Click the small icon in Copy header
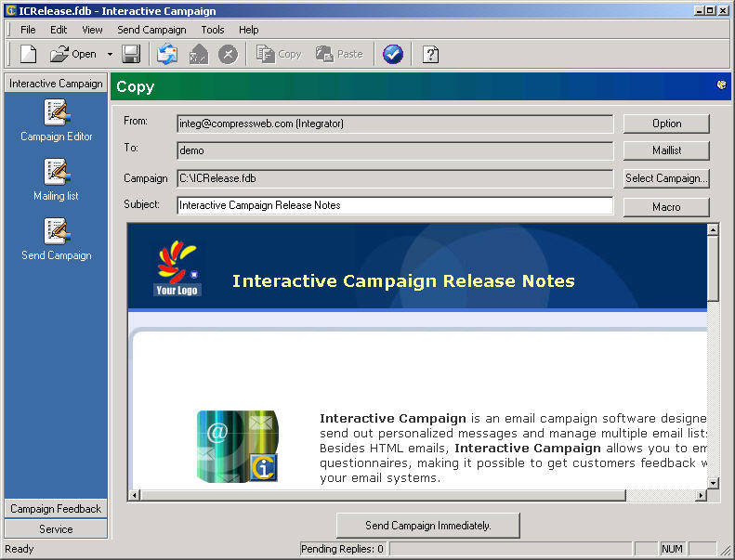 (x=721, y=85)
